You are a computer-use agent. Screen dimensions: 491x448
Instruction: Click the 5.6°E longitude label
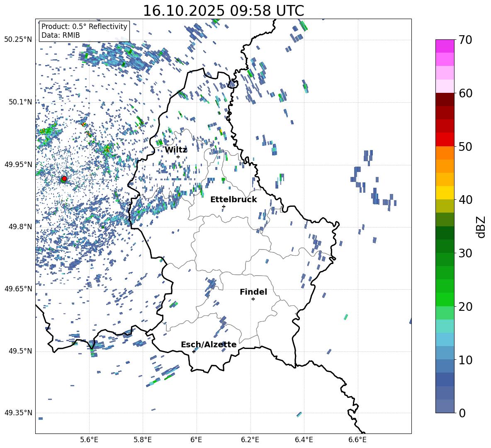click(x=89, y=440)
